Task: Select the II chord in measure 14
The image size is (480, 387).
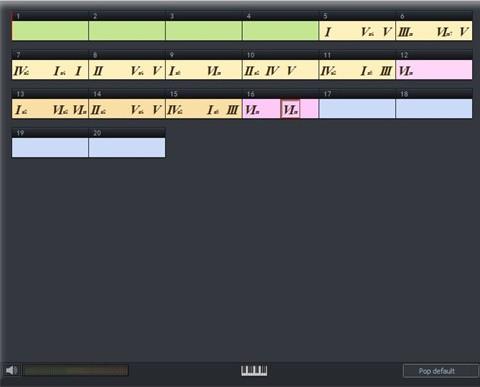Action: pos(98,110)
